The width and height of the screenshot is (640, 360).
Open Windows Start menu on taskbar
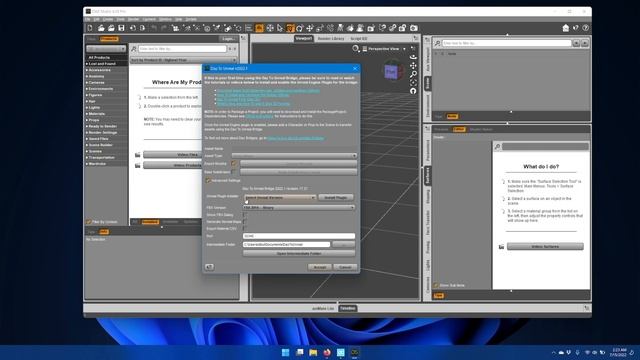coord(285,352)
